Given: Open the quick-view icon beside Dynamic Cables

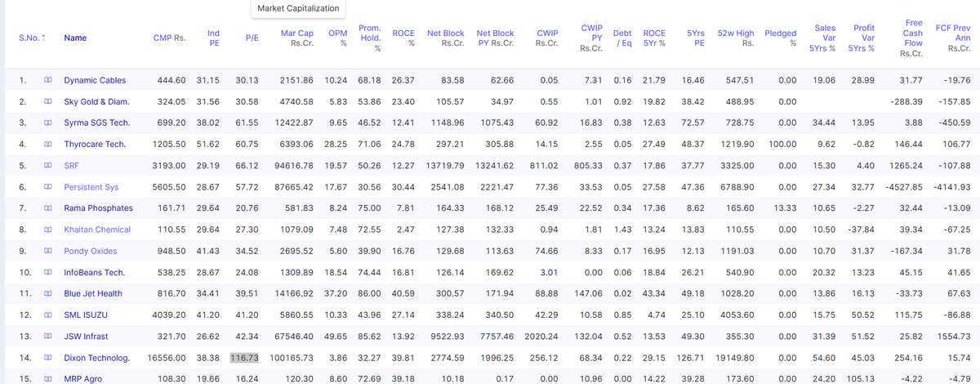Looking at the screenshot, I should (x=47, y=80).
